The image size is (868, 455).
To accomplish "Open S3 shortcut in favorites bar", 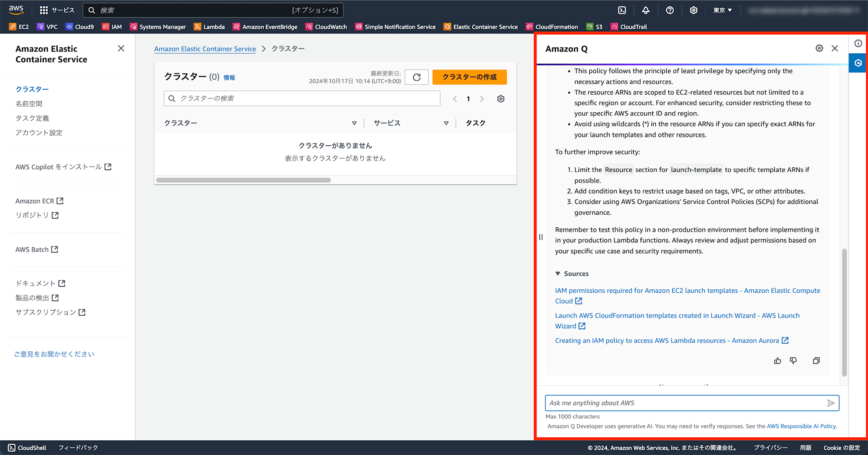I will 595,27.
